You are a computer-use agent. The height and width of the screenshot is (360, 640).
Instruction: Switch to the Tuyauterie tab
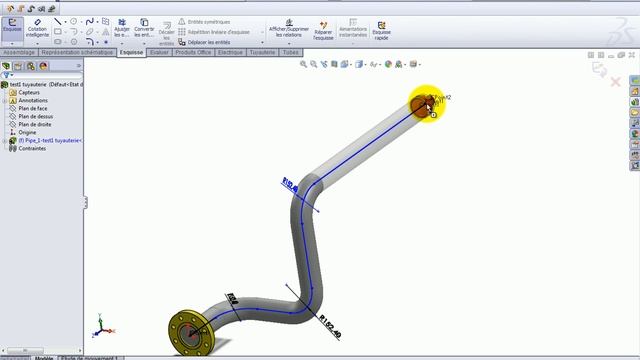[262, 52]
